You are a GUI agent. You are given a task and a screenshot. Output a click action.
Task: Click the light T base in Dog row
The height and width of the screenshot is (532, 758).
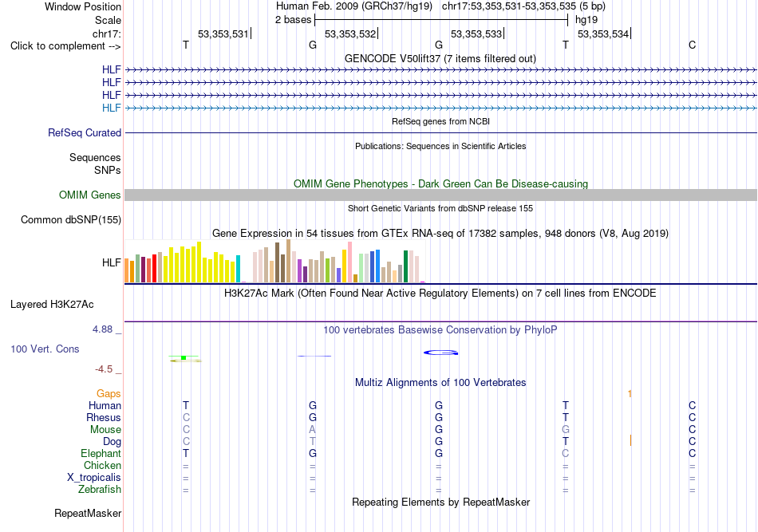pos(313,441)
